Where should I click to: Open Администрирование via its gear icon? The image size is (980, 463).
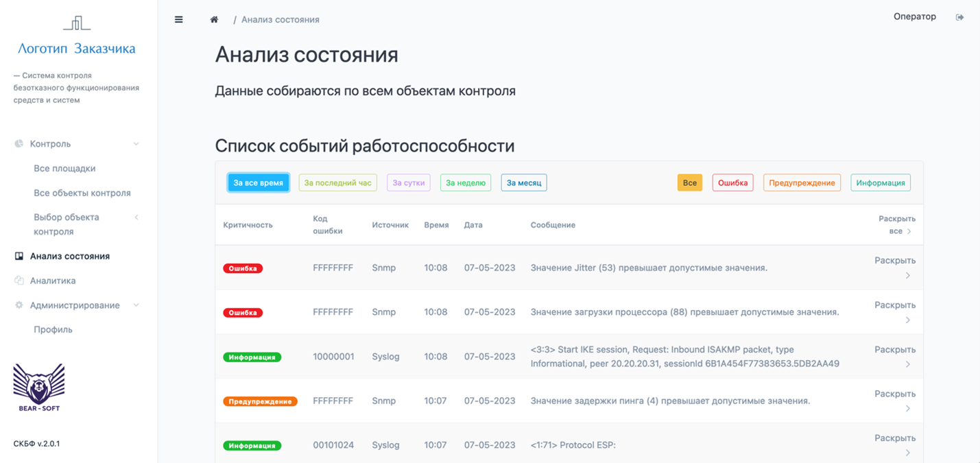(17, 305)
